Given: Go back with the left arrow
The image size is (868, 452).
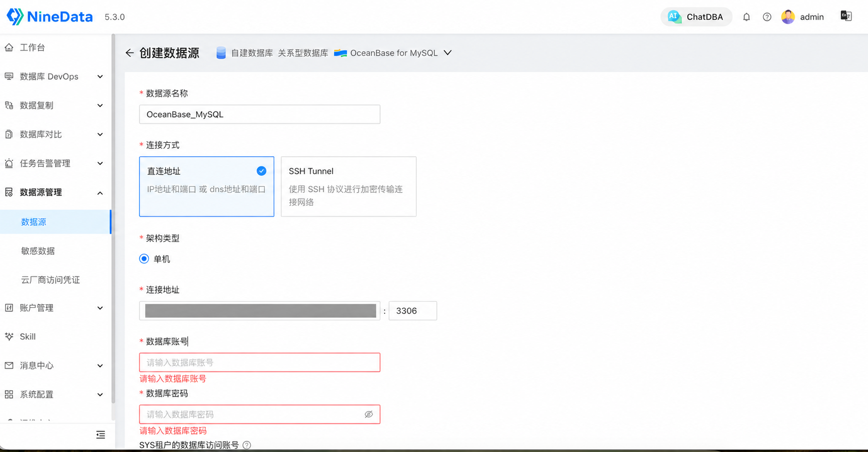Looking at the screenshot, I should 130,53.
